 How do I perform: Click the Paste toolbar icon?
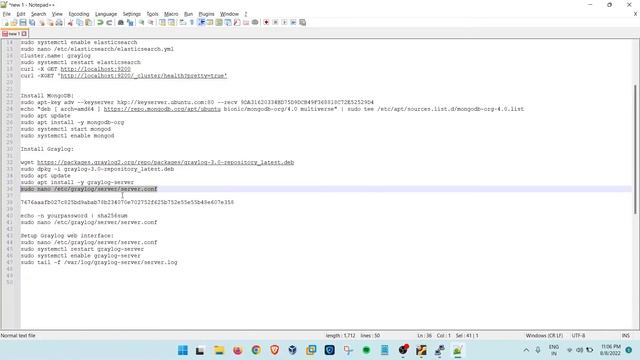pos(88,22)
